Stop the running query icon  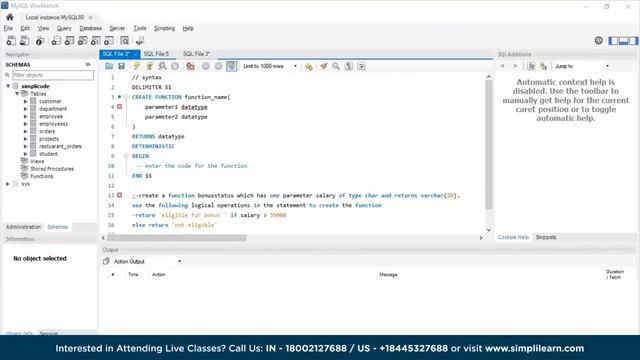[x=175, y=66]
